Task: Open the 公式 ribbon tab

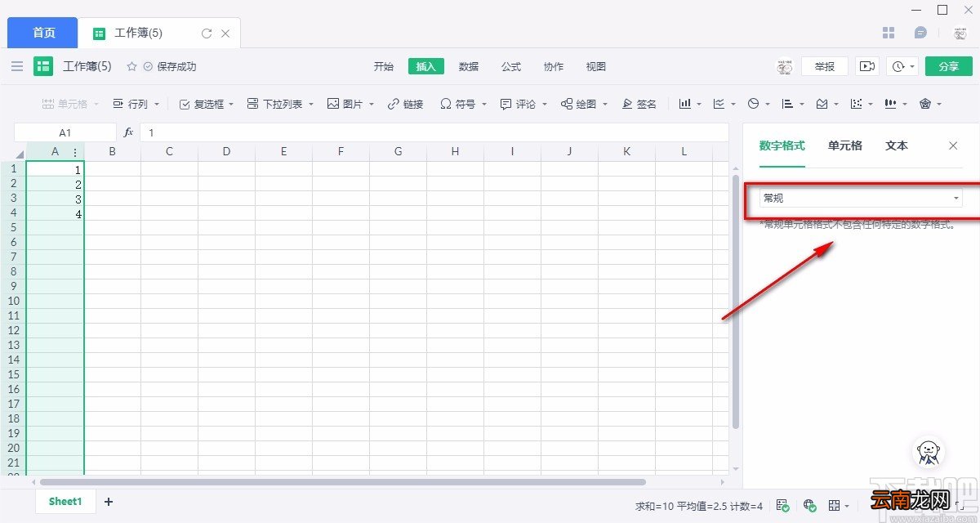Action: 511,66
